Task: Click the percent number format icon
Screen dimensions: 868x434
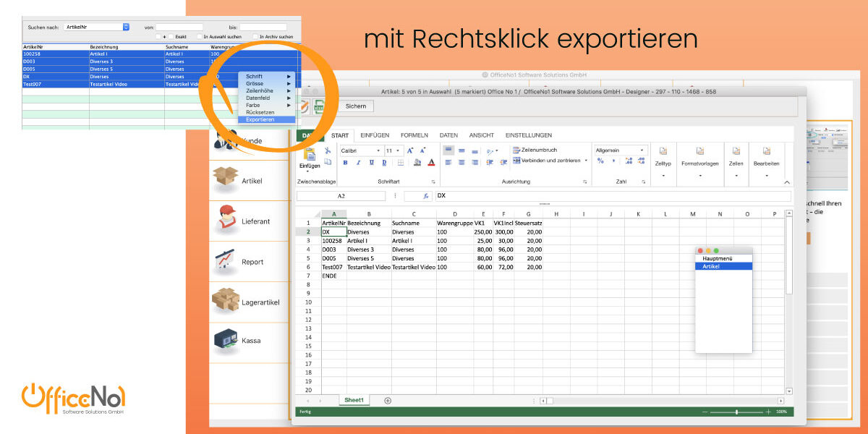Action: point(600,161)
